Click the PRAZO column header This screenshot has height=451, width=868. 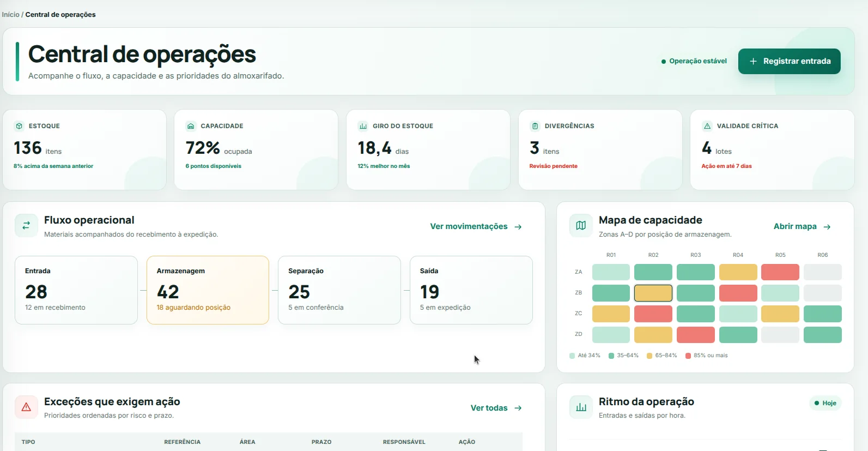click(321, 442)
